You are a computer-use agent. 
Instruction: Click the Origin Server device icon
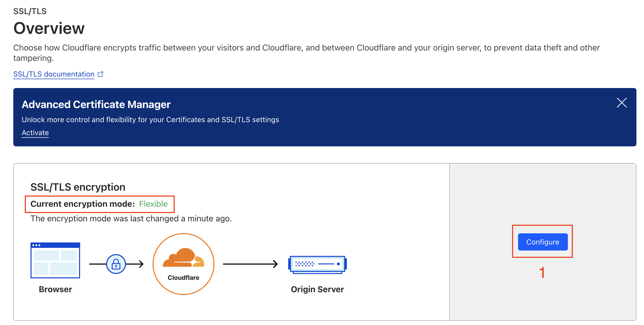(x=317, y=264)
